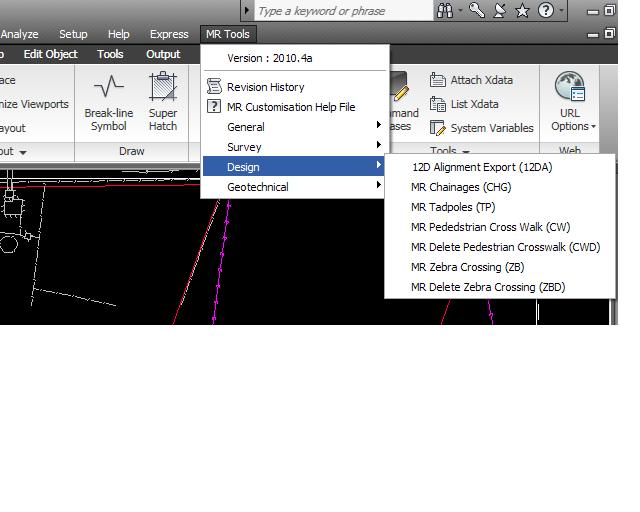Choose MR Chainages (CHG) command
This screenshot has height=512, width=640.
(x=500, y=187)
